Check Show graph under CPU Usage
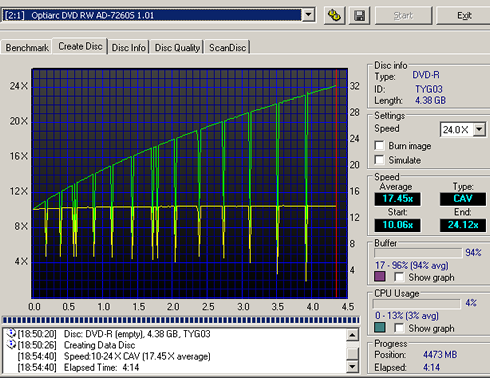Viewport: 490px width, 378px height. click(399, 328)
